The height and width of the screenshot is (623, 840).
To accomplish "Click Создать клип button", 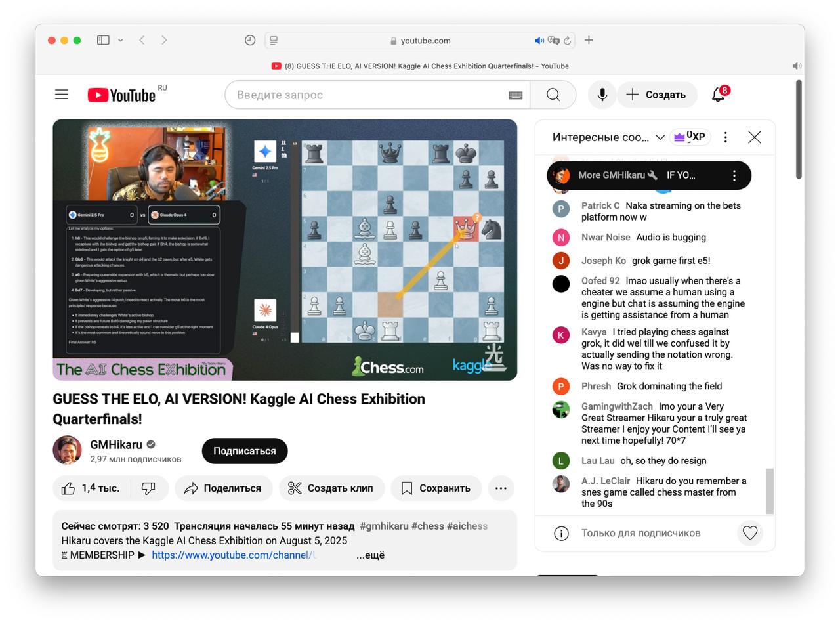I will [331, 488].
